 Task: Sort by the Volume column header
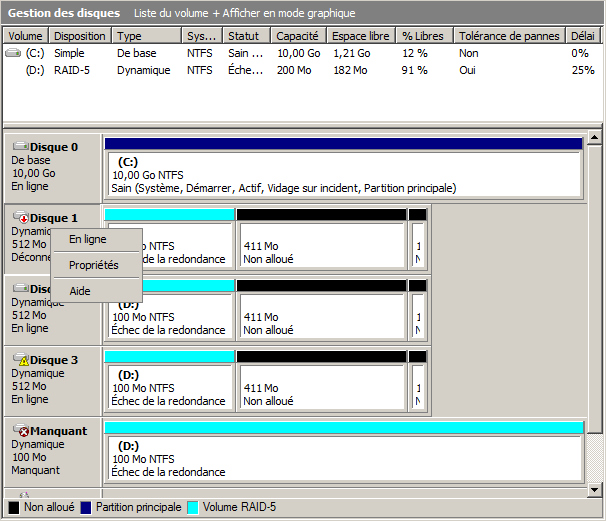pyautogui.click(x=26, y=36)
